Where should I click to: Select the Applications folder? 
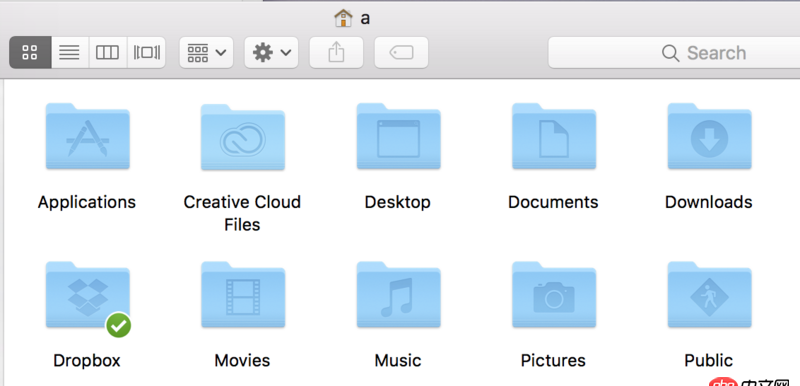pyautogui.click(x=87, y=136)
